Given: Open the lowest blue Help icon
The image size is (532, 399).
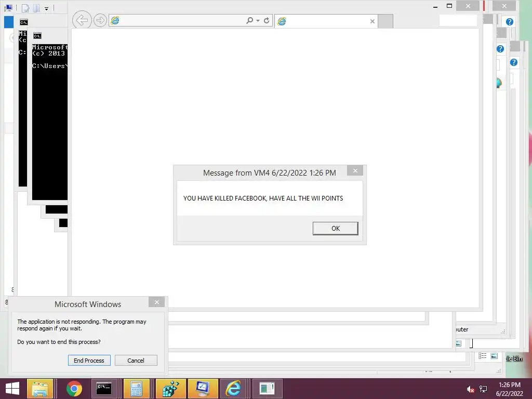Looking at the screenshot, I should [x=514, y=62].
